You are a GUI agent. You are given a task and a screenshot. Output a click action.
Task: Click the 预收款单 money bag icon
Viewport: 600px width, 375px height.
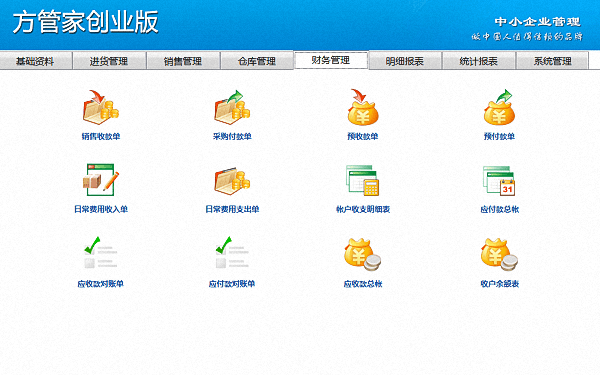pyautogui.click(x=363, y=108)
